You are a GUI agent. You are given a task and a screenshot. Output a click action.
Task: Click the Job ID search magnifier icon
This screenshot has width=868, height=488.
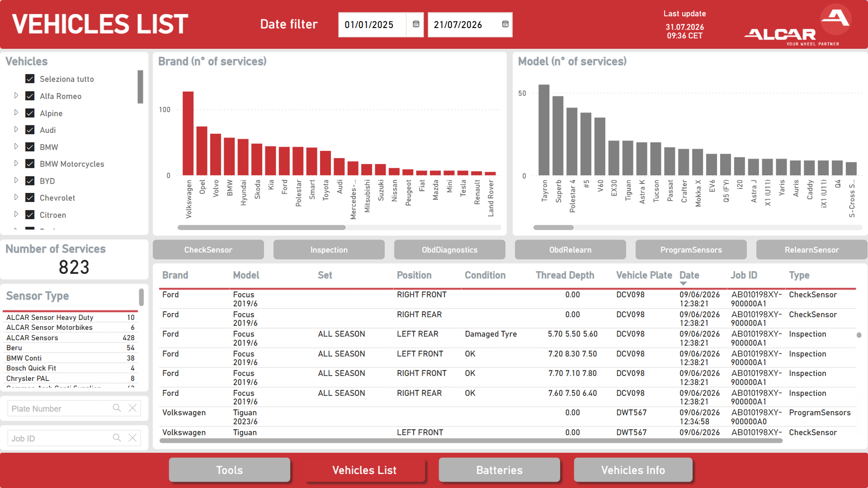point(117,438)
